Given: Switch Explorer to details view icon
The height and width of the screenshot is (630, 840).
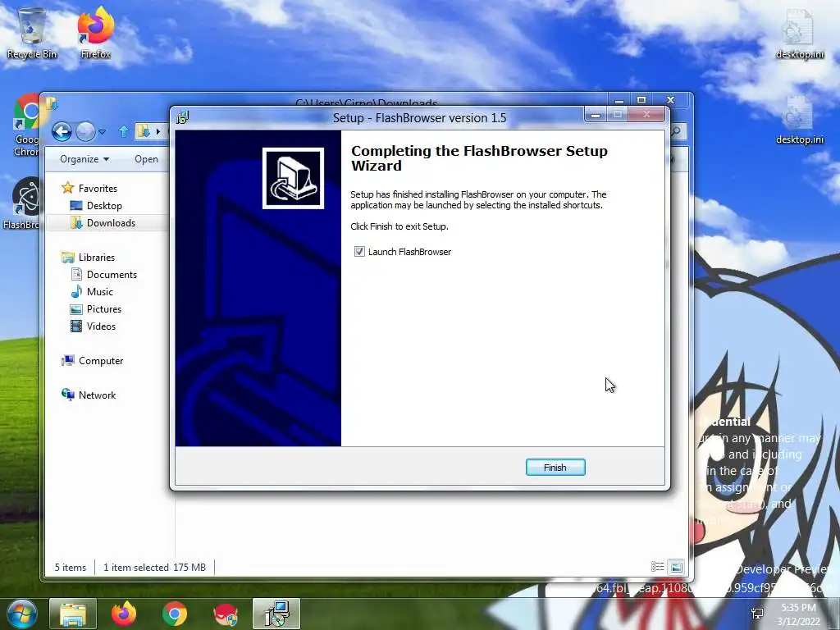Looking at the screenshot, I should (657, 567).
